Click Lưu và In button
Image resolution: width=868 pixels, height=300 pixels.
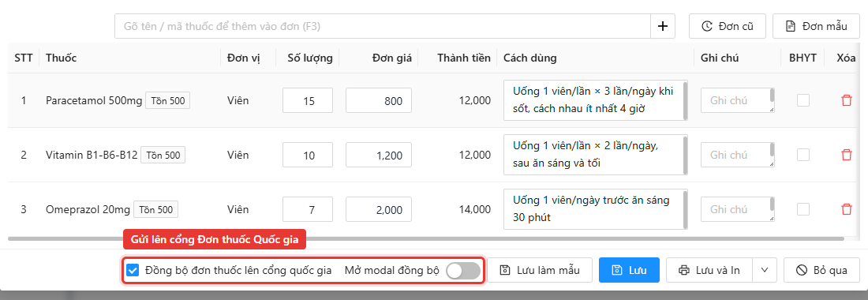[709, 270]
